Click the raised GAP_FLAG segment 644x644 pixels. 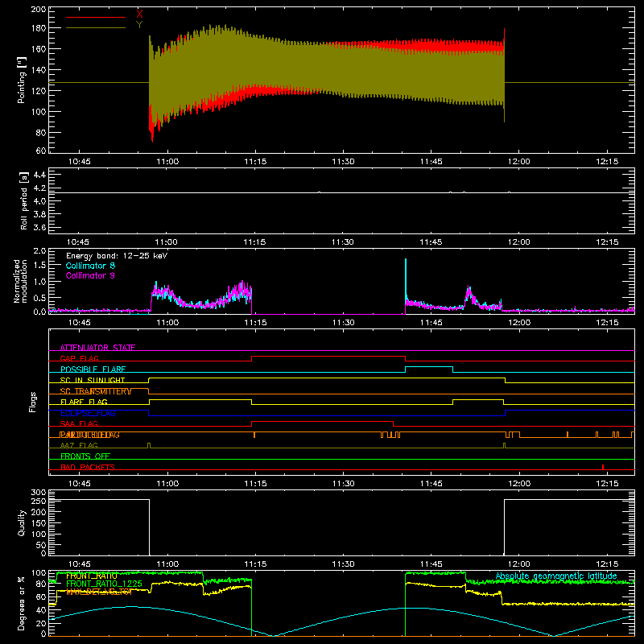click(328, 357)
